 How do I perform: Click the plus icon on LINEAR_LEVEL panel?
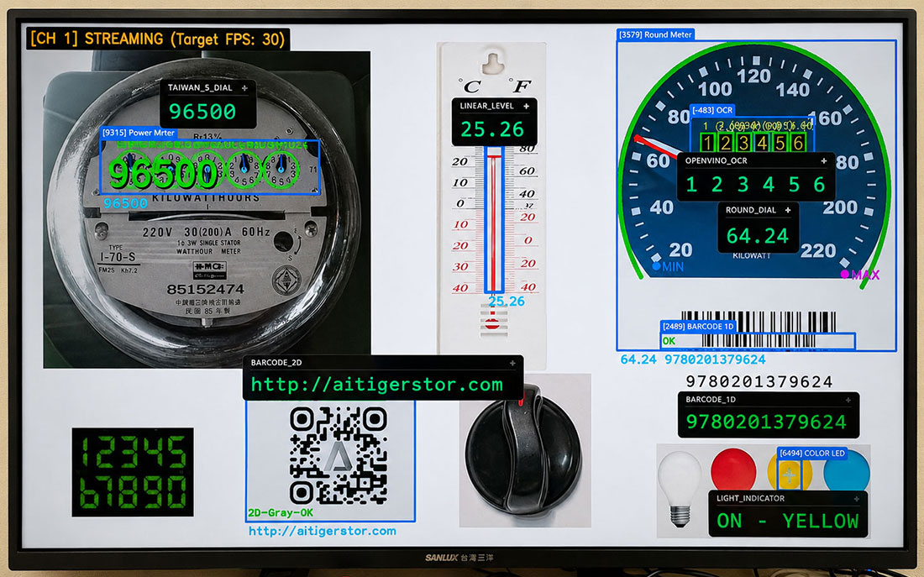(526, 106)
